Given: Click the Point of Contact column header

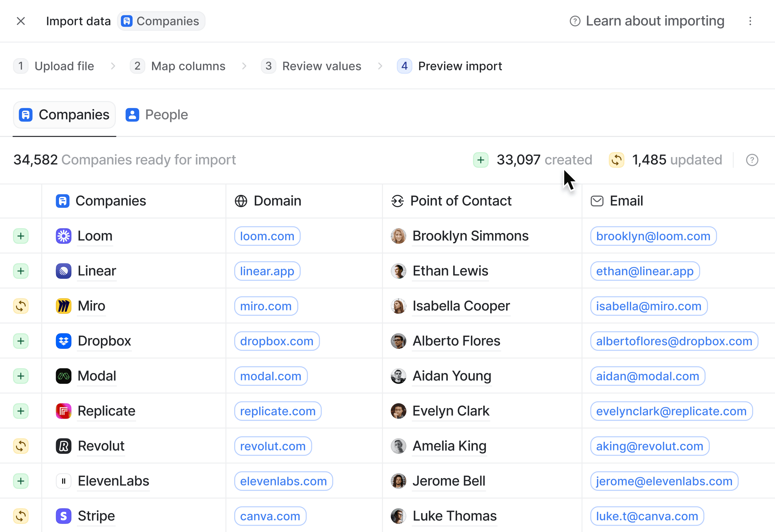Looking at the screenshot, I should [x=460, y=201].
